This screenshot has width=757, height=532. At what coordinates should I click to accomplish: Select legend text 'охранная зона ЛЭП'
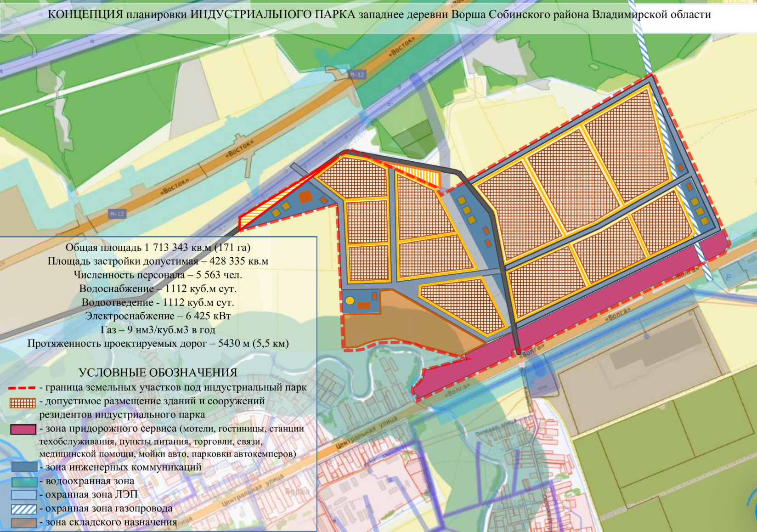[91, 495]
